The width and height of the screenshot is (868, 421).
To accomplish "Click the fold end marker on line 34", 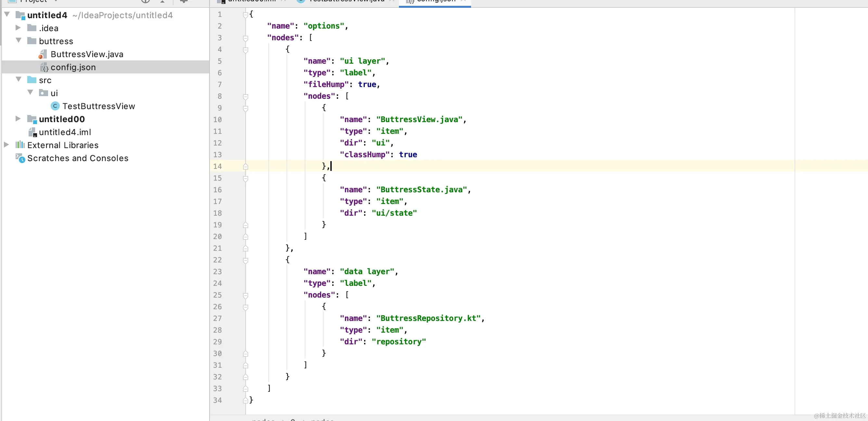I will (x=246, y=401).
